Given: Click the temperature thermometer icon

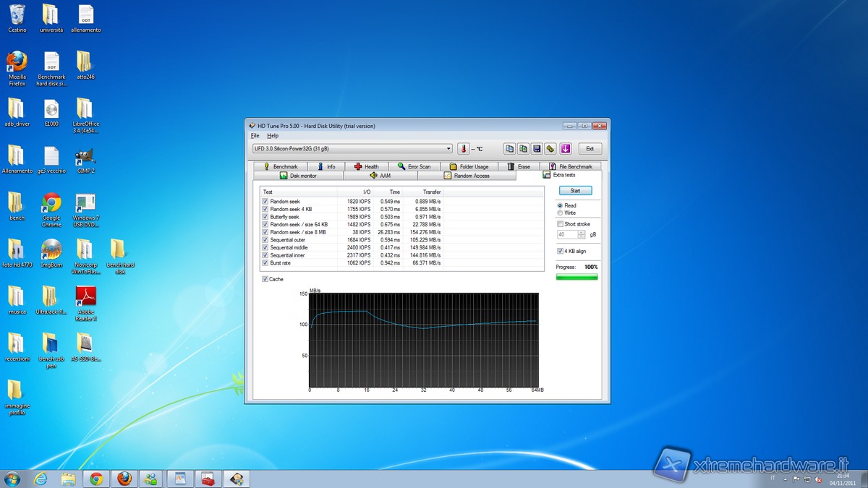Looking at the screenshot, I should [463, 149].
